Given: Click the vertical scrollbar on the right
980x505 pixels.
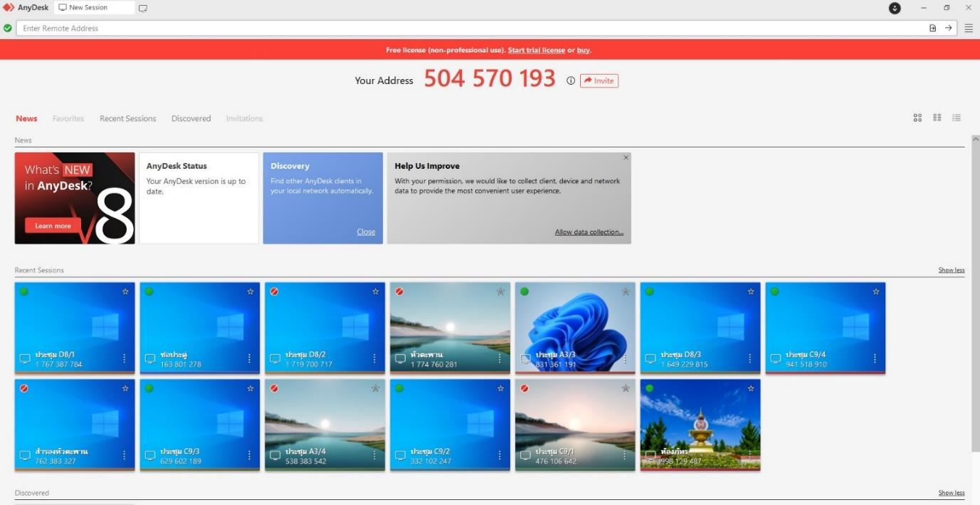Looking at the screenshot, I should (975, 293).
